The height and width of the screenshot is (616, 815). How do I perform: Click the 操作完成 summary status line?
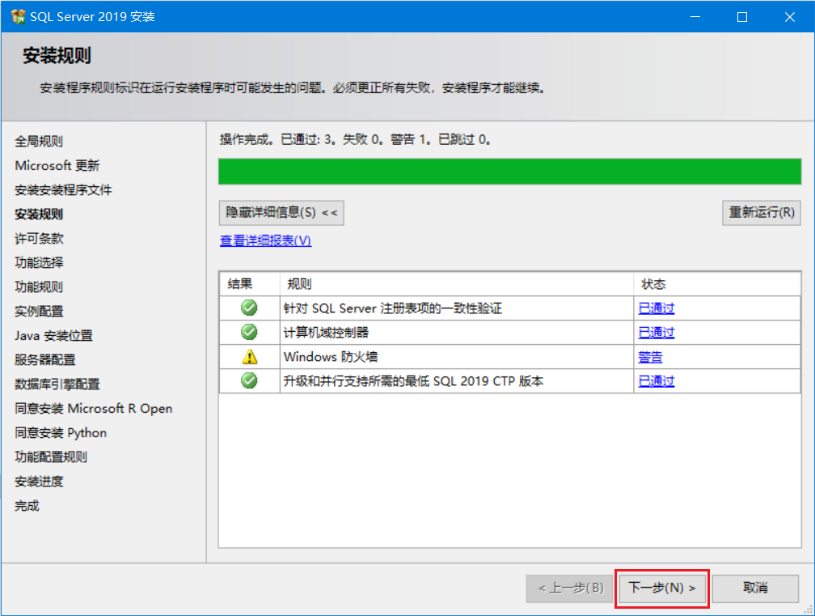pyautogui.click(x=356, y=139)
